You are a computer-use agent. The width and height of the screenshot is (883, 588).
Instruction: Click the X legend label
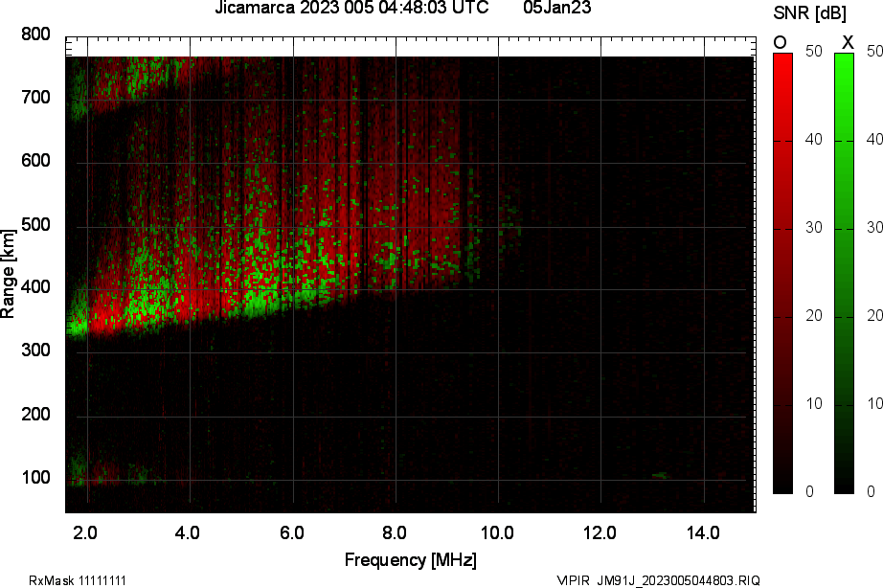[x=848, y=42]
